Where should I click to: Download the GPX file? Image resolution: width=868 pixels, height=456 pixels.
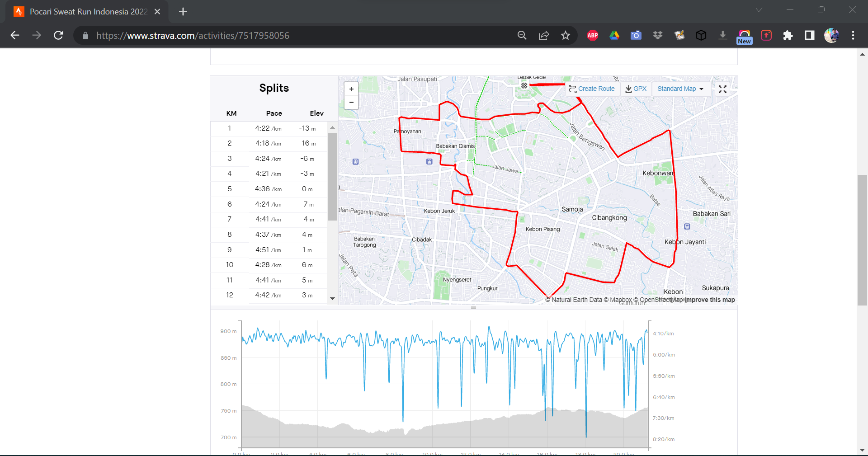point(636,89)
